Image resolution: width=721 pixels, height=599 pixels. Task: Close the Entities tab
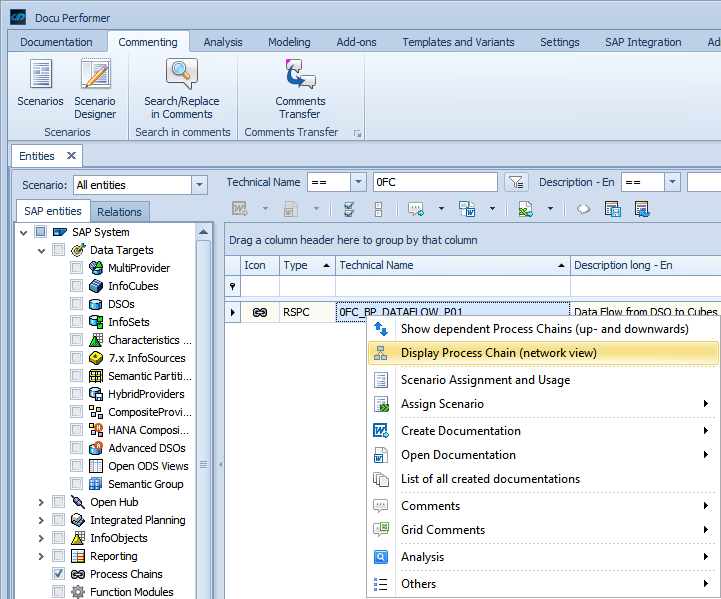pyautogui.click(x=71, y=156)
